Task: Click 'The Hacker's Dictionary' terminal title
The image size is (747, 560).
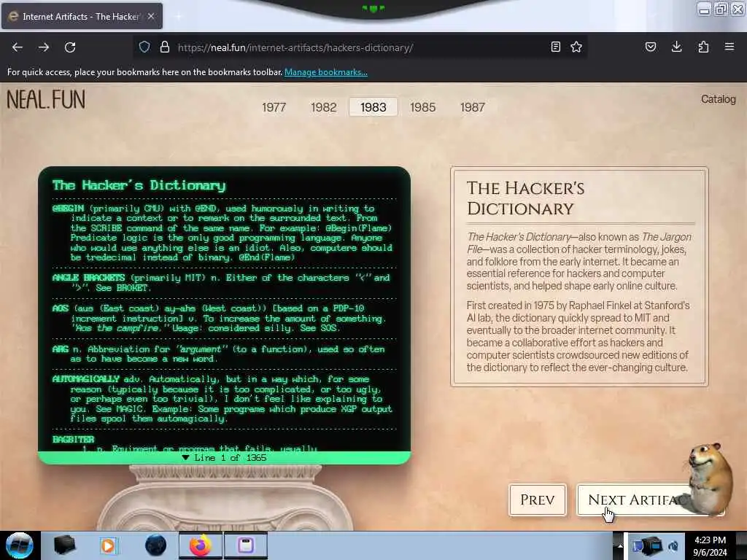Action: pyautogui.click(x=139, y=185)
